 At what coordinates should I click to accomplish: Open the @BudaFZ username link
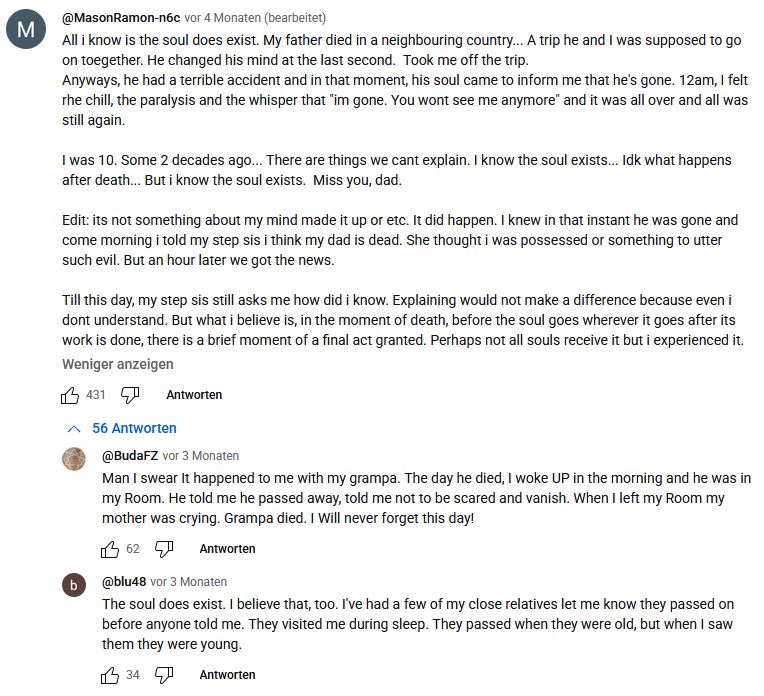(130, 456)
